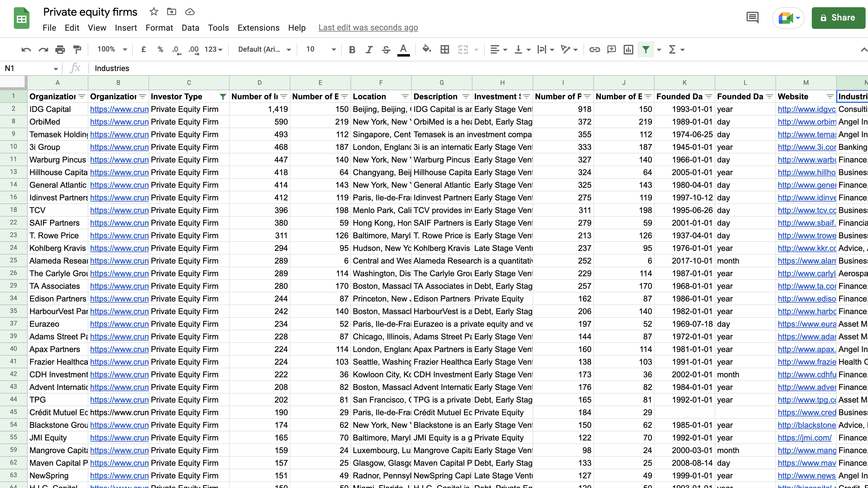Select the paint format tool
This screenshot has height=488, width=868.
[x=77, y=50]
